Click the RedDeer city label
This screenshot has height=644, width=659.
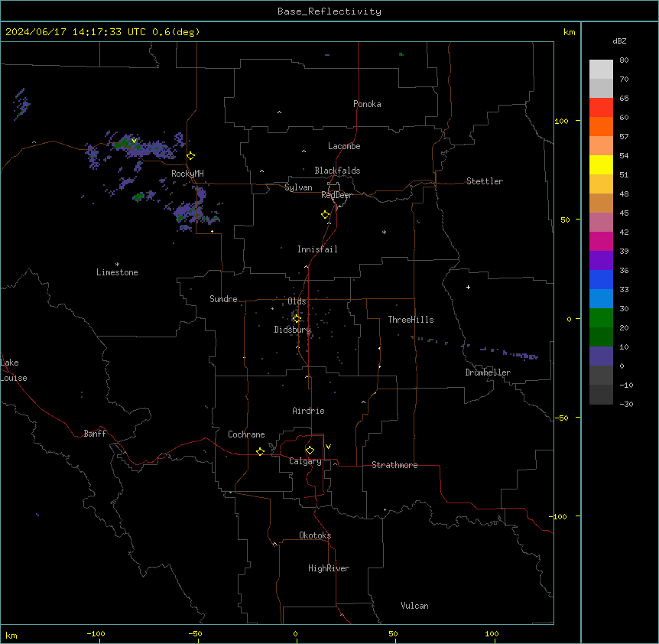[x=336, y=195]
